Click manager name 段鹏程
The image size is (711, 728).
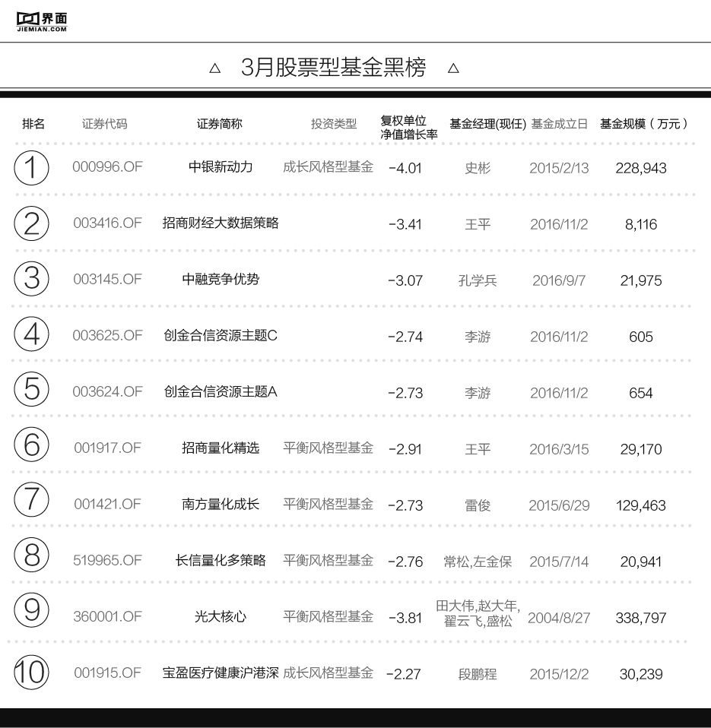[x=478, y=674]
